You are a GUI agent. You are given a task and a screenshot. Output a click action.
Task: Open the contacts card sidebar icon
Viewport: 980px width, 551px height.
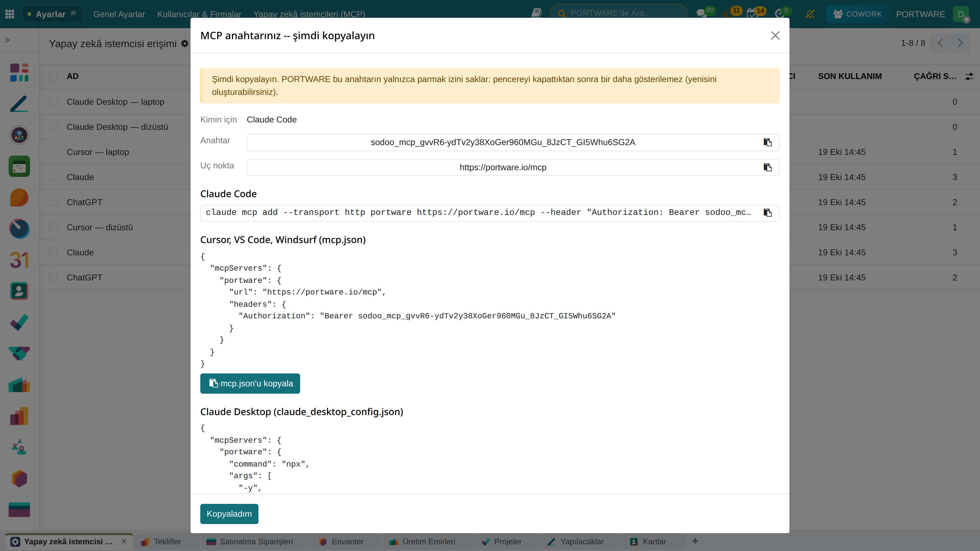[19, 291]
